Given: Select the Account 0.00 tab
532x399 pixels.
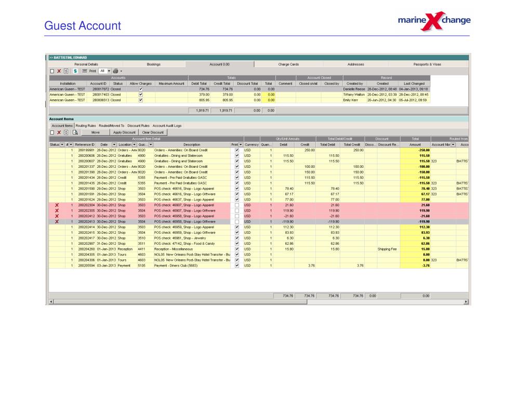Looking at the screenshot, I should (x=220, y=64).
